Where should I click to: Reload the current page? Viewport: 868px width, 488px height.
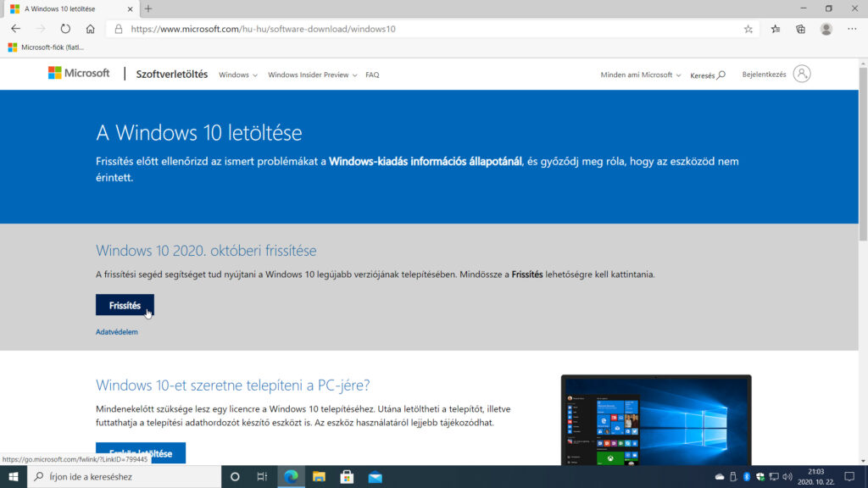tap(65, 29)
